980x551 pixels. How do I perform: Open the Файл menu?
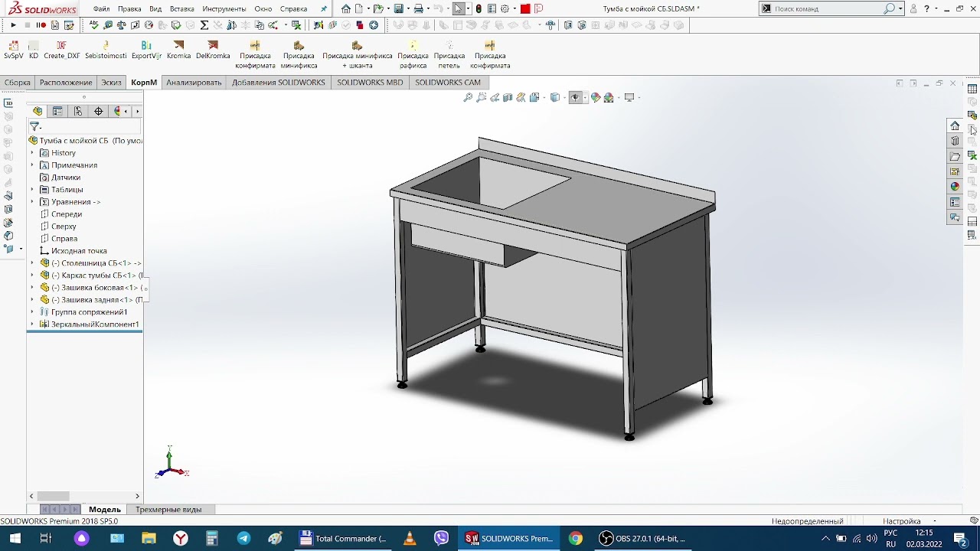click(102, 9)
